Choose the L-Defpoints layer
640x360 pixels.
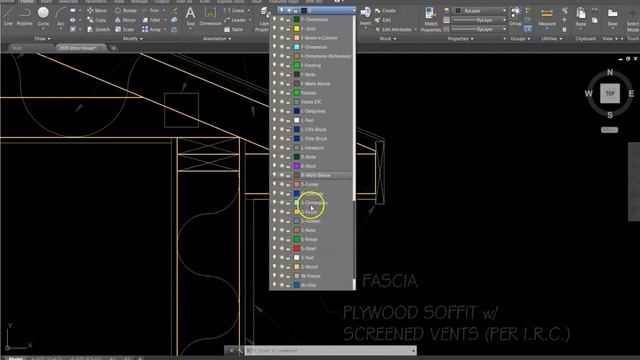click(312, 111)
